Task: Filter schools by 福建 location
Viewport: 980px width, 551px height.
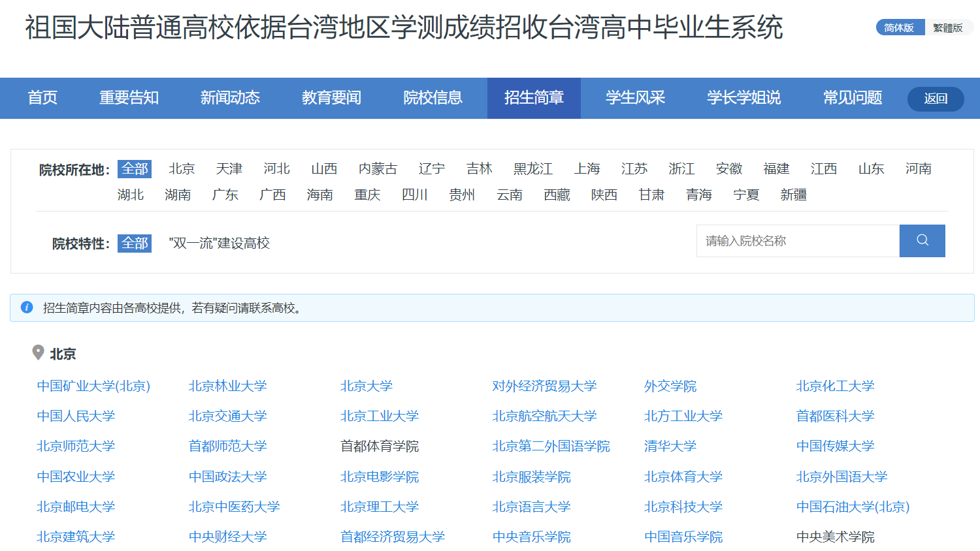Action: click(776, 169)
